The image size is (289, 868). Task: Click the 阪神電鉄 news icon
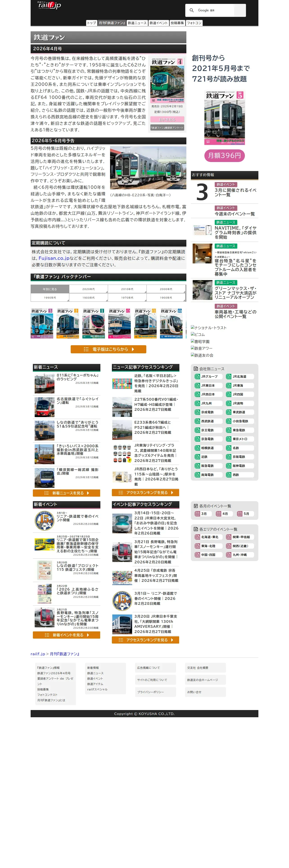coord(229,466)
